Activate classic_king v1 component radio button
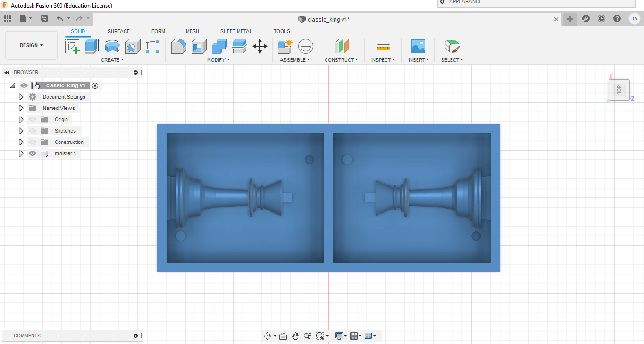The image size is (644, 344). click(x=95, y=85)
